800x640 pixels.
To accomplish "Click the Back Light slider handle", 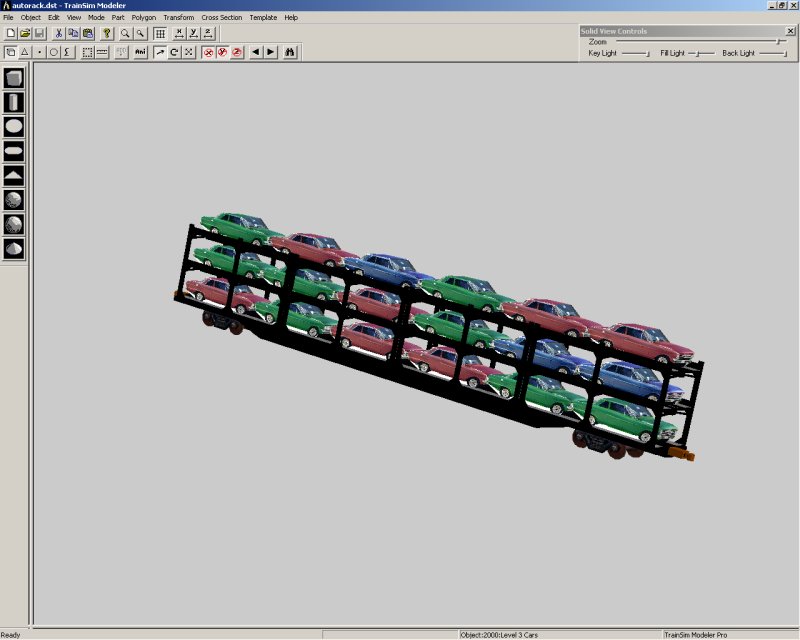I will 785,53.
